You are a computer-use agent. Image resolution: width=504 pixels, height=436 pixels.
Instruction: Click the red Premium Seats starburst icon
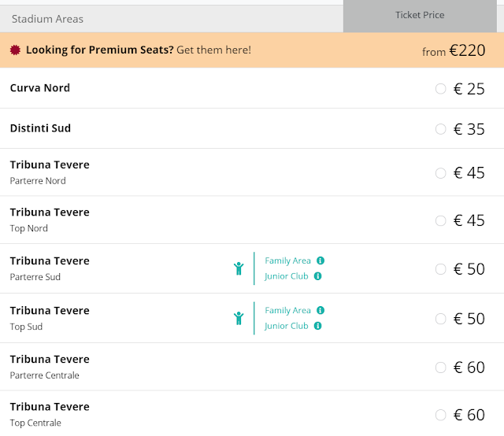[15, 50]
